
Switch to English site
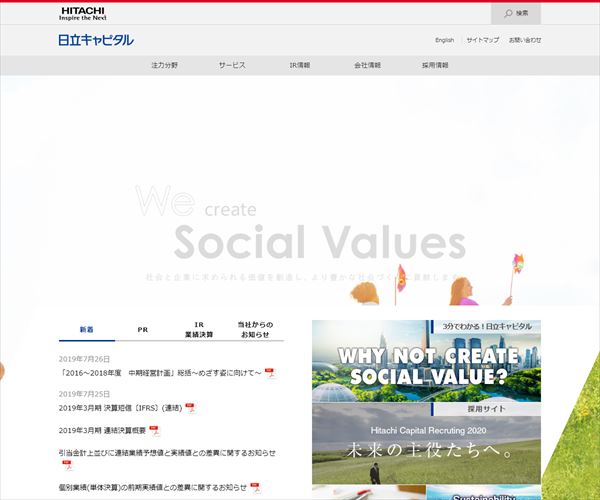(x=444, y=40)
